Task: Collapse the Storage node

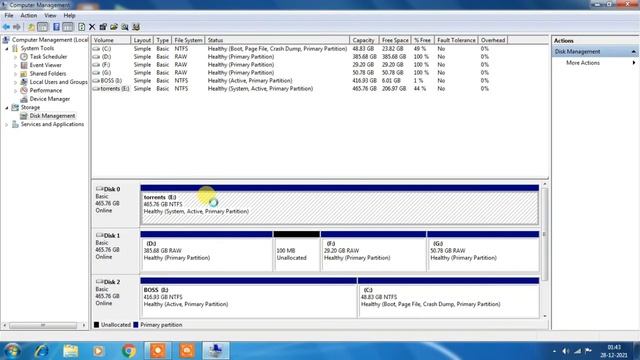Action: pyautogui.click(x=7, y=108)
